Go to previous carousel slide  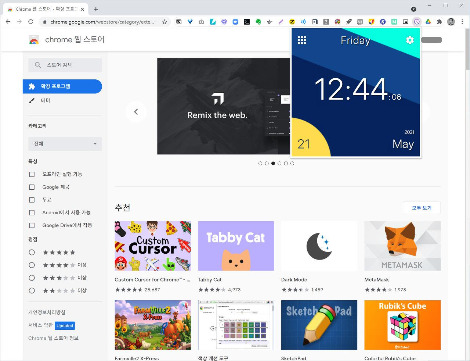pyautogui.click(x=136, y=112)
